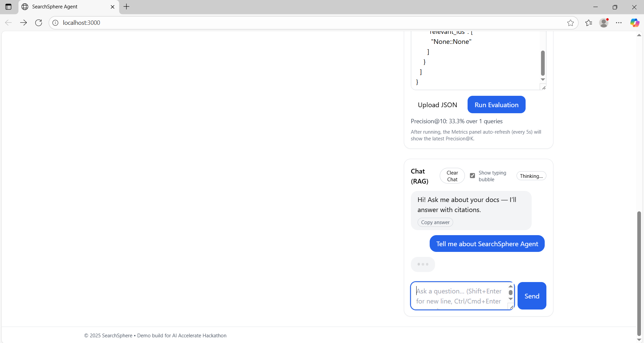Click the Precision@10: 33.3% result text
Viewport: 644px width, 343px height.
coord(457,121)
